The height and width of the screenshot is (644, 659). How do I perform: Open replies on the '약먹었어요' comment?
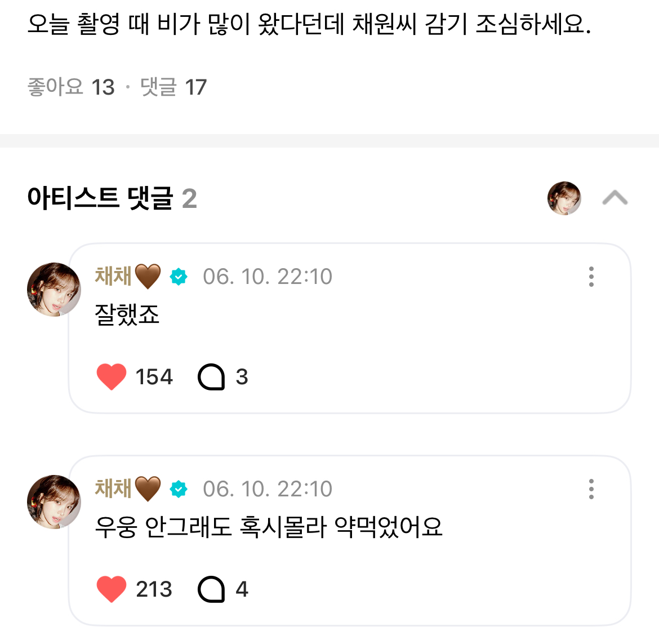tap(212, 589)
